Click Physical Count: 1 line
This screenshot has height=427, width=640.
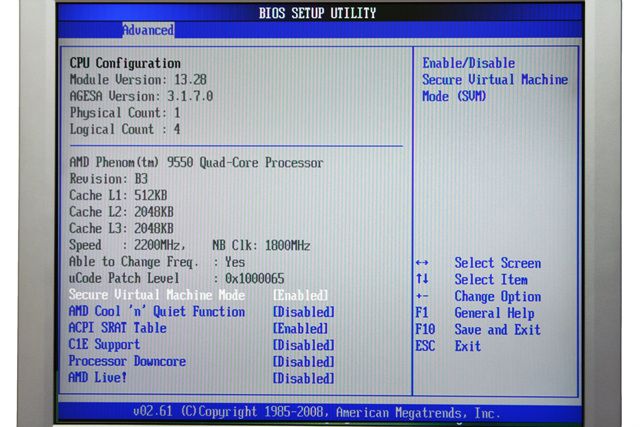pyautogui.click(x=125, y=113)
